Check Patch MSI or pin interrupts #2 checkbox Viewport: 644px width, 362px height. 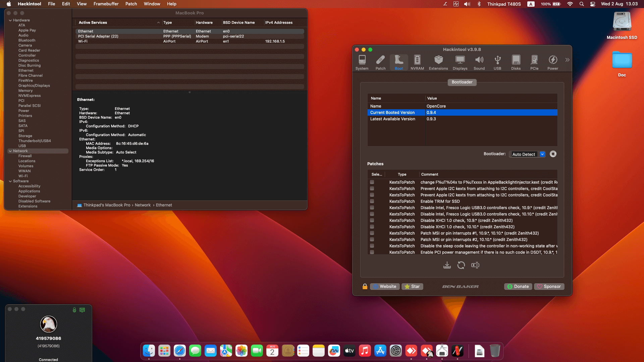tap(372, 240)
